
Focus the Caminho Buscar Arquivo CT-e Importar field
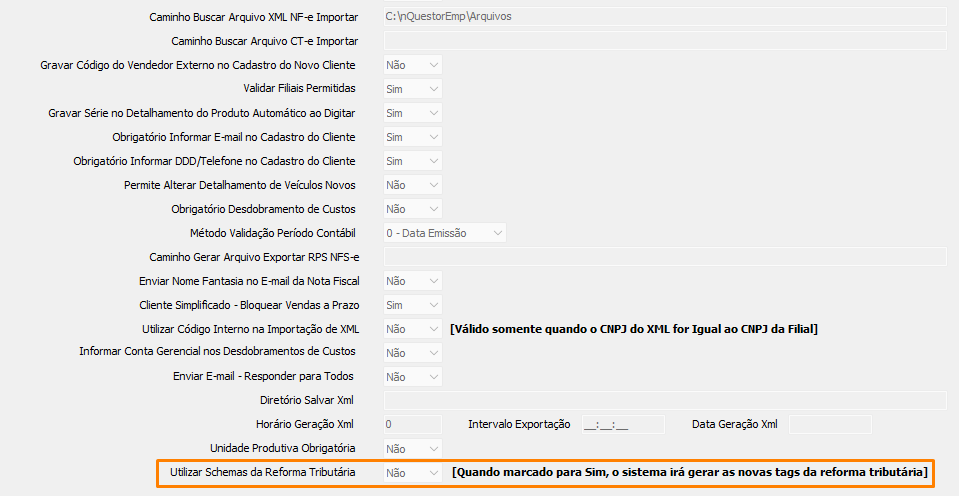point(665,41)
